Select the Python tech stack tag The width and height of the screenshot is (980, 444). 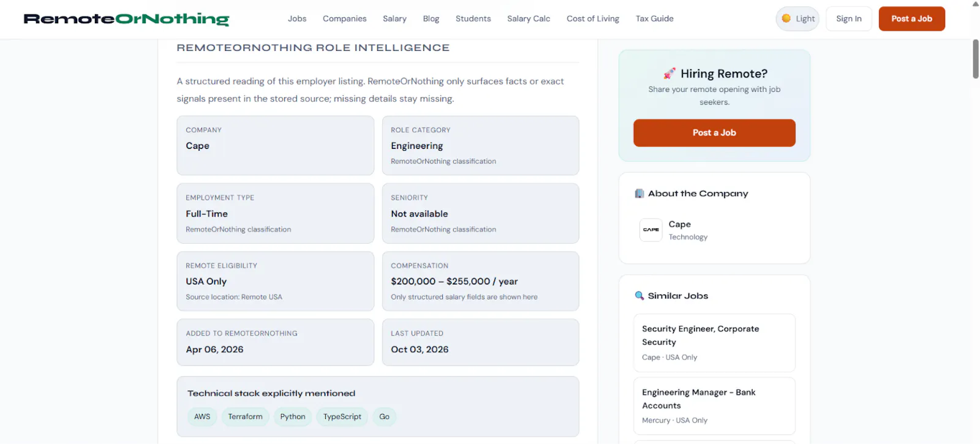(293, 417)
